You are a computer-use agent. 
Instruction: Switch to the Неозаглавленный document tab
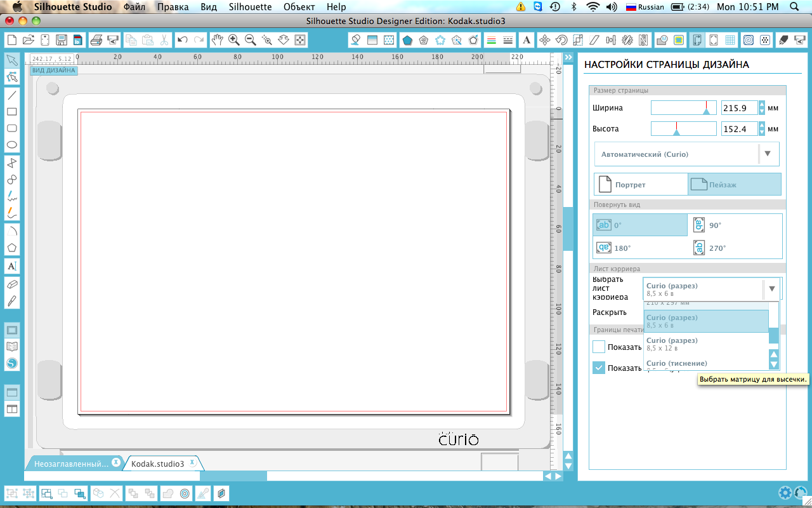[72, 464]
